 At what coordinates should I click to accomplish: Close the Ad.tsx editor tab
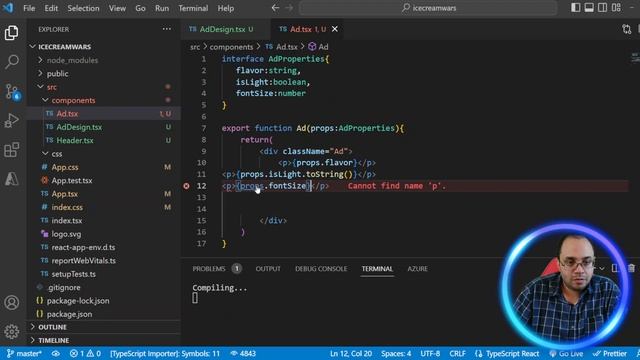tap(335, 29)
